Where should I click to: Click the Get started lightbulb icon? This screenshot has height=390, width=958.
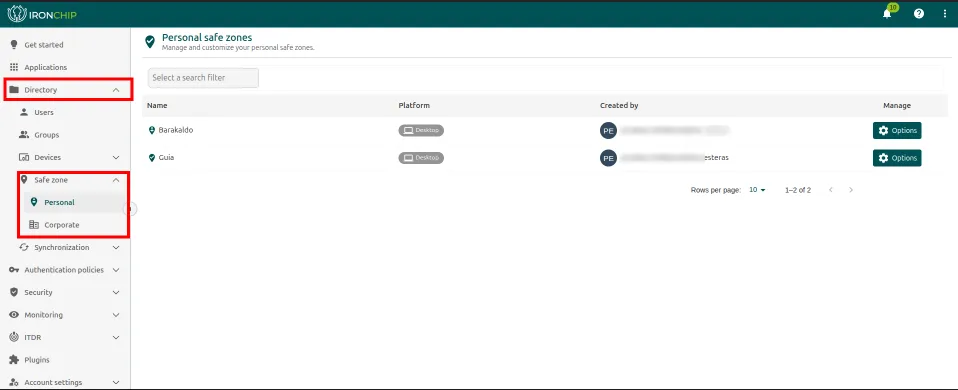click(14, 45)
